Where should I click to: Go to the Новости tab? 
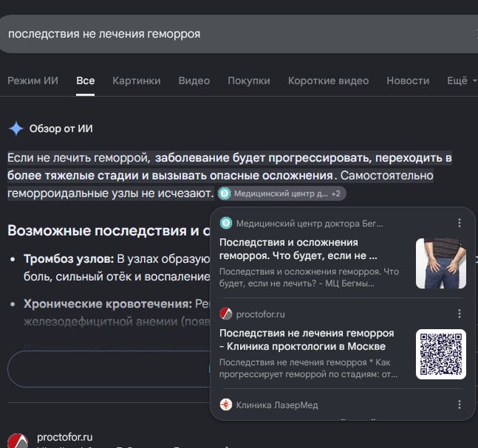point(408,80)
